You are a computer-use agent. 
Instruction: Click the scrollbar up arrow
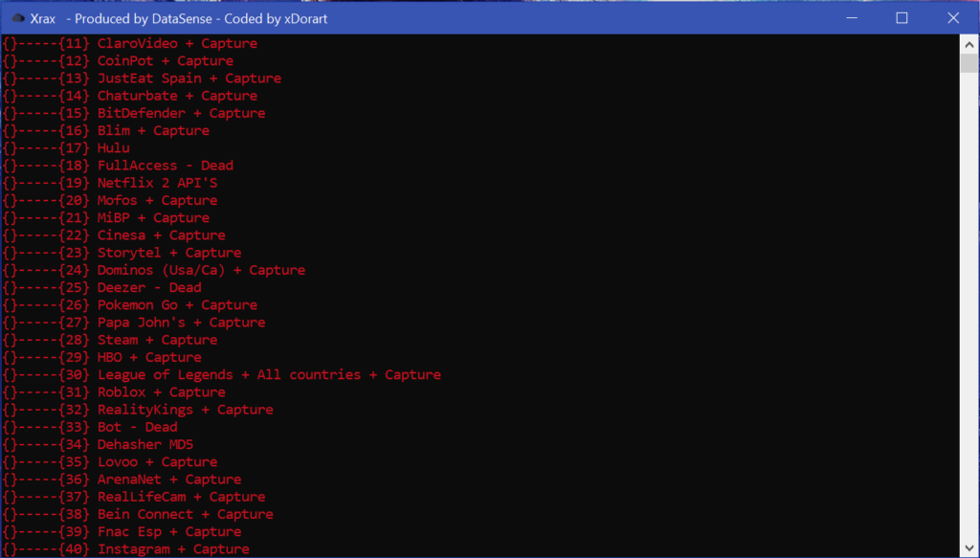pyautogui.click(x=969, y=44)
